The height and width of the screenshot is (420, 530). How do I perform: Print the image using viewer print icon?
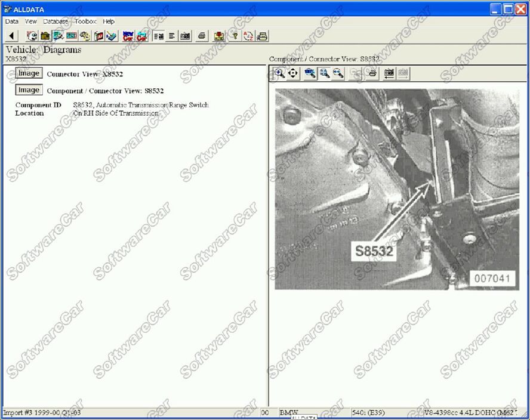pos(372,73)
